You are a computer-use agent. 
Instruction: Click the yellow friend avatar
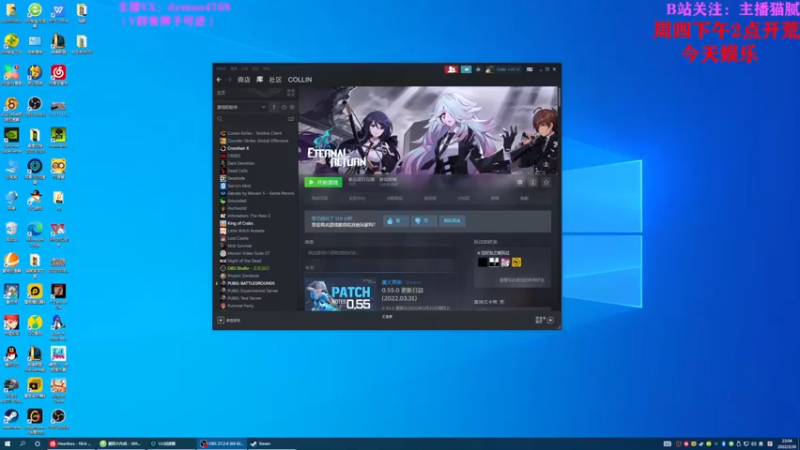point(516,262)
